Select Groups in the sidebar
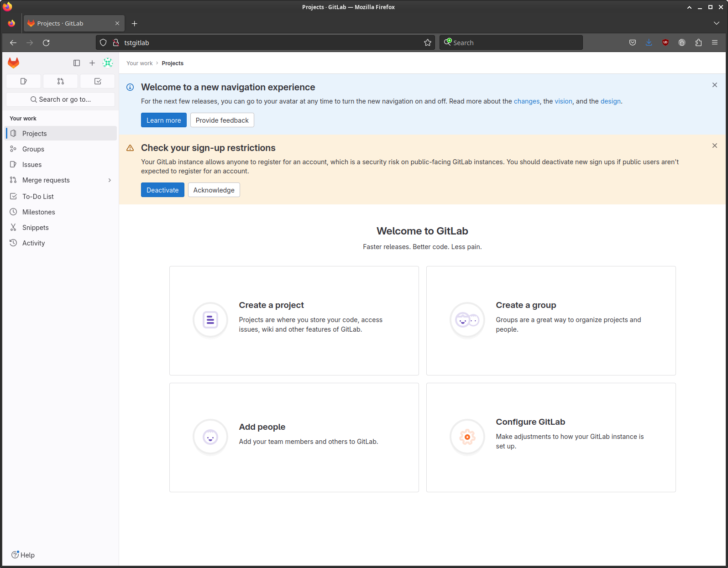The height and width of the screenshot is (568, 728). [33, 149]
